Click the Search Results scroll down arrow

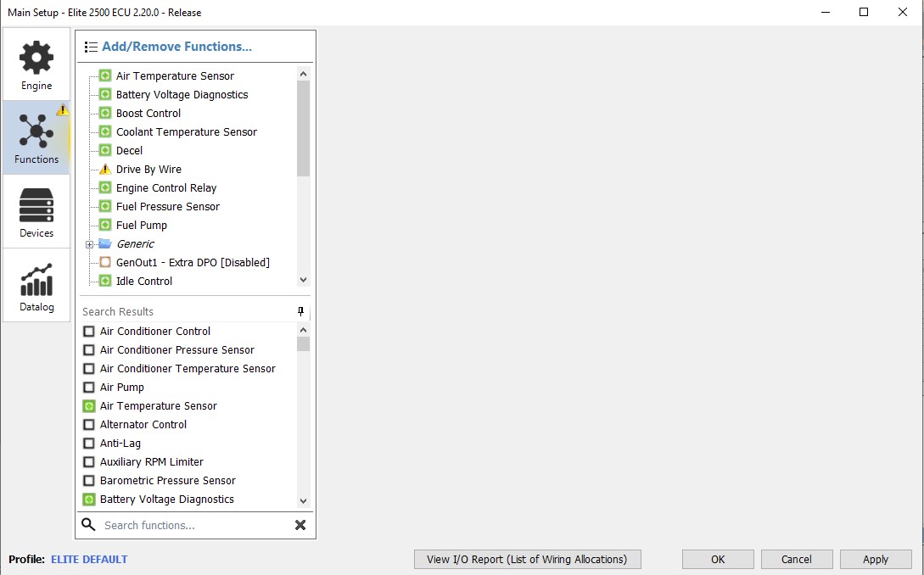[304, 501]
